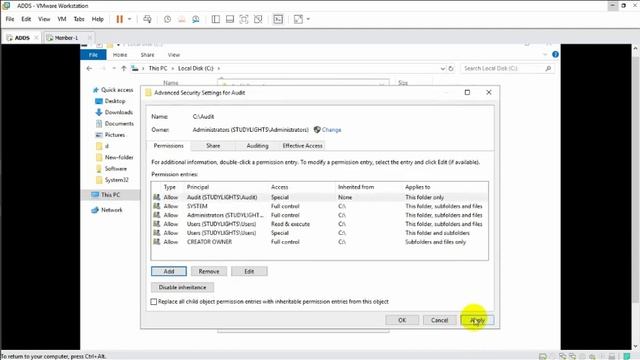This screenshot has width=640, height=360.
Task: Click Cancel in Advanced Security Settings
Action: [439, 320]
